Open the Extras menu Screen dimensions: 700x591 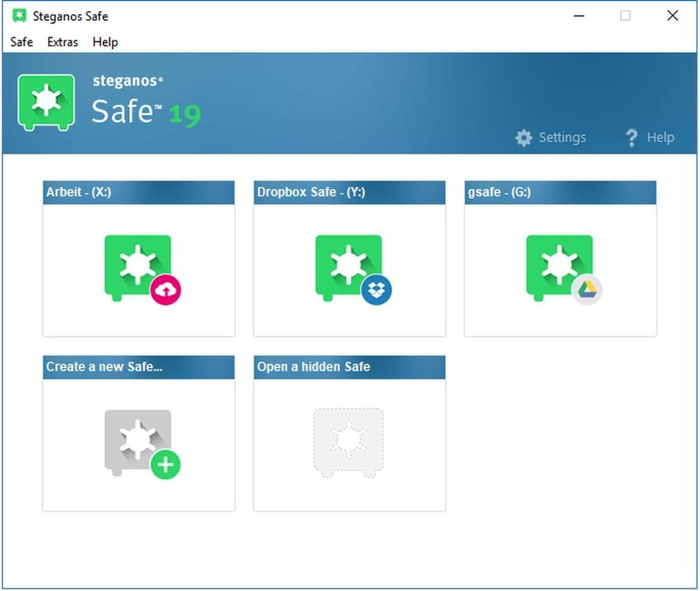tap(62, 42)
